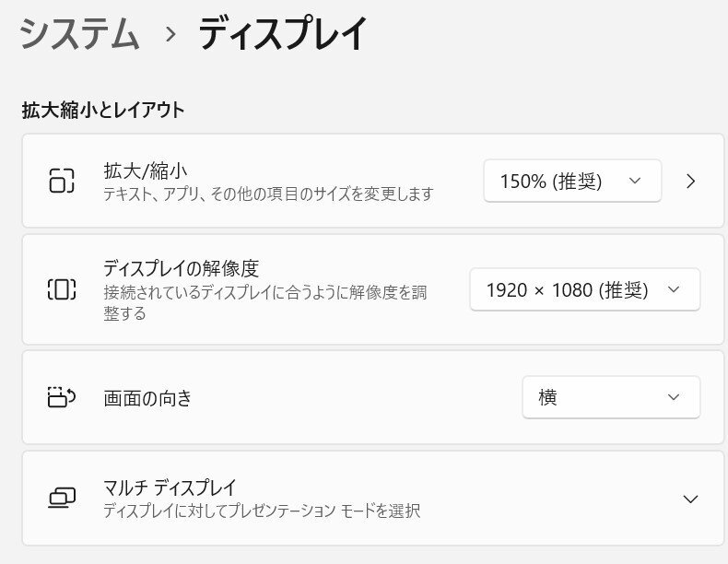Go back to システム in the breadcrumb

79,35
